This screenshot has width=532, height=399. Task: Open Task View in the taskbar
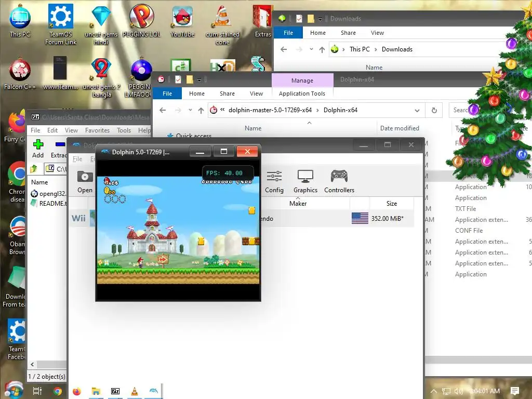point(37,391)
